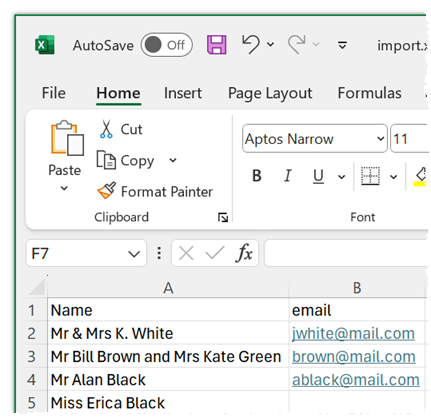Viewport: 431px width, 418px height.
Task: Cut selection with the scissors icon
Action: pos(106,129)
